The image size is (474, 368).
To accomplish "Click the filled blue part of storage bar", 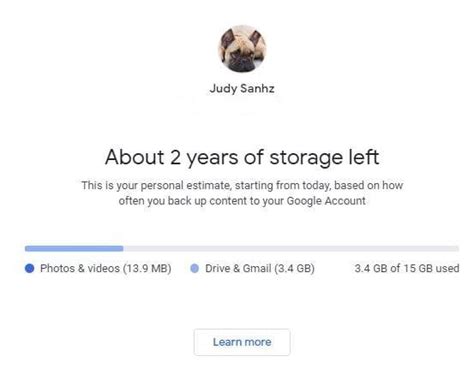I will (74, 248).
